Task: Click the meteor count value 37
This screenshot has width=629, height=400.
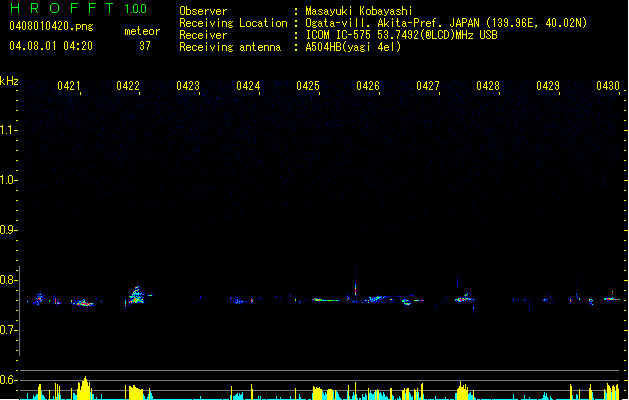Action: pyautogui.click(x=145, y=46)
